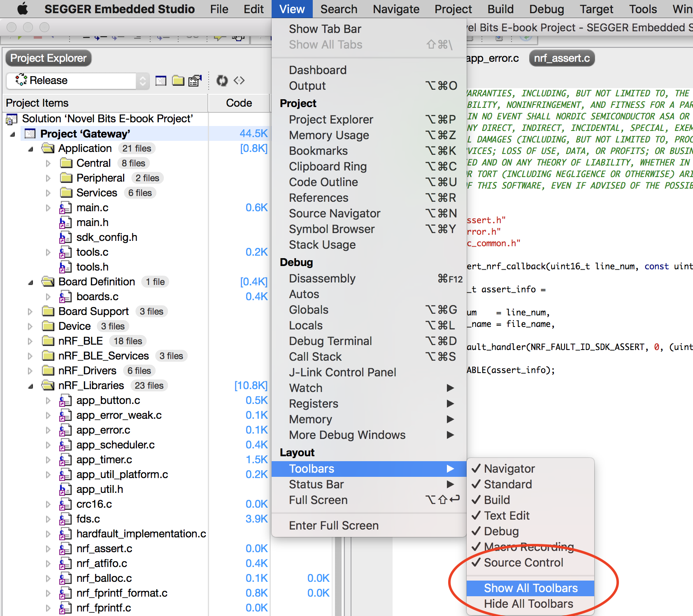Collapse the Project 'Gateway' tree node

(x=13, y=134)
